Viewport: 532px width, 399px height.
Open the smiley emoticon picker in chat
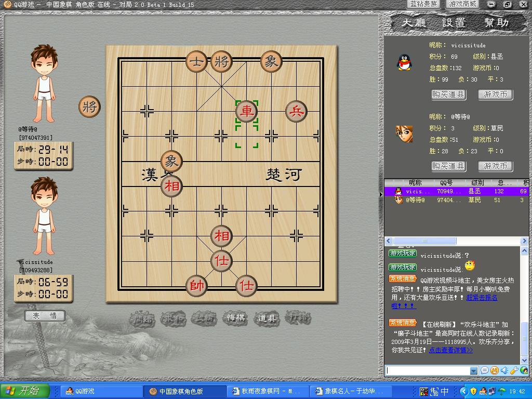495,370
